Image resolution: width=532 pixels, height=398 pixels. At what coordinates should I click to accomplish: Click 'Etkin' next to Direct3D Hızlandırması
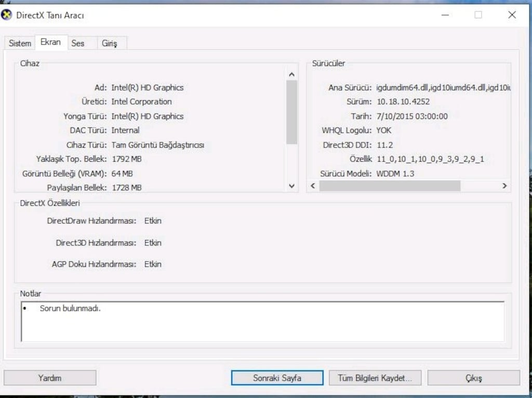tap(153, 243)
